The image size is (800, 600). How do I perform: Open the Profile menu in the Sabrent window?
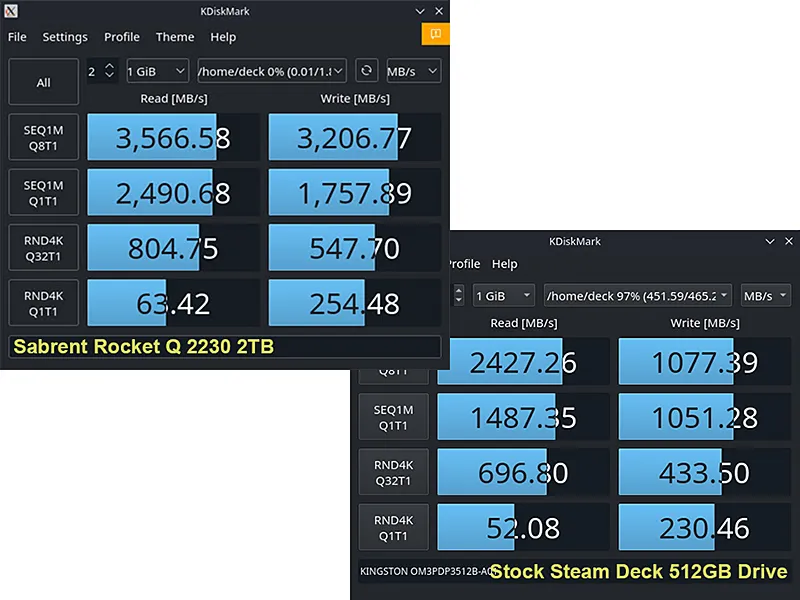[x=122, y=37]
